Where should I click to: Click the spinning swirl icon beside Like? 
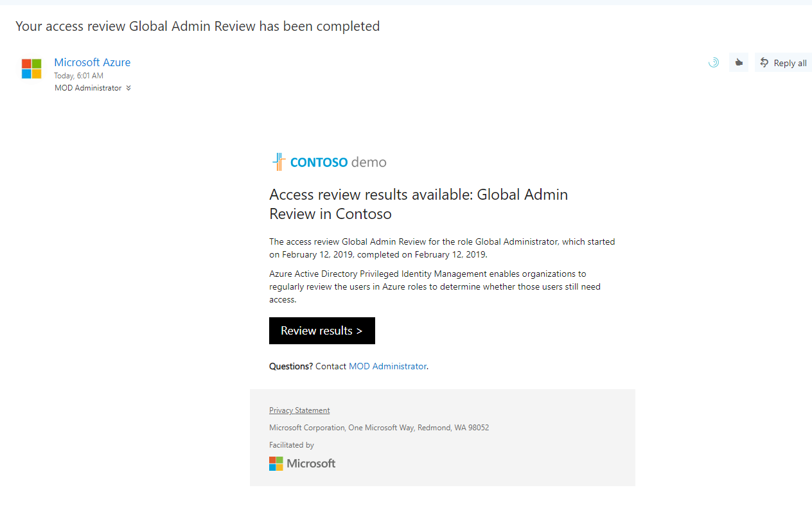714,62
